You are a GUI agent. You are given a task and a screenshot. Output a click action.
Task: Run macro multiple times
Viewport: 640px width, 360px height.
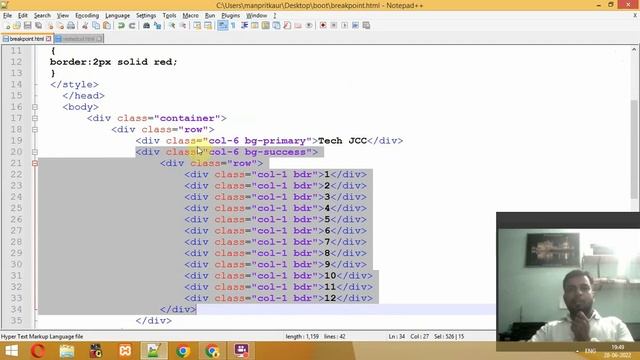click(356, 26)
